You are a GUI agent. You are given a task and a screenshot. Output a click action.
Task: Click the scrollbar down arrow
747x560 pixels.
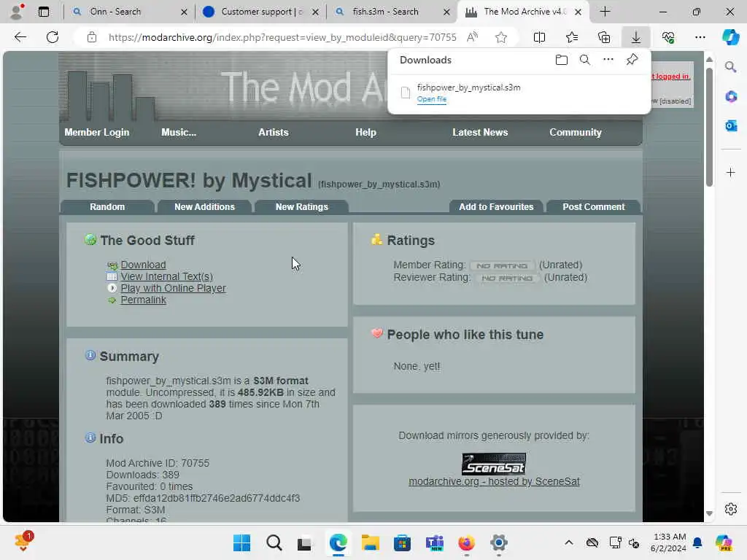click(709, 513)
